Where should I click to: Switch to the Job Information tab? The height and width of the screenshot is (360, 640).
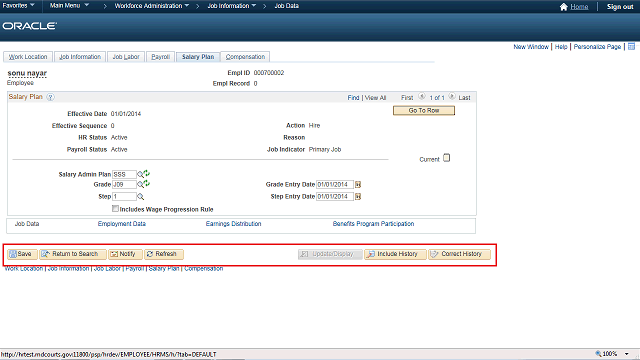[80, 57]
